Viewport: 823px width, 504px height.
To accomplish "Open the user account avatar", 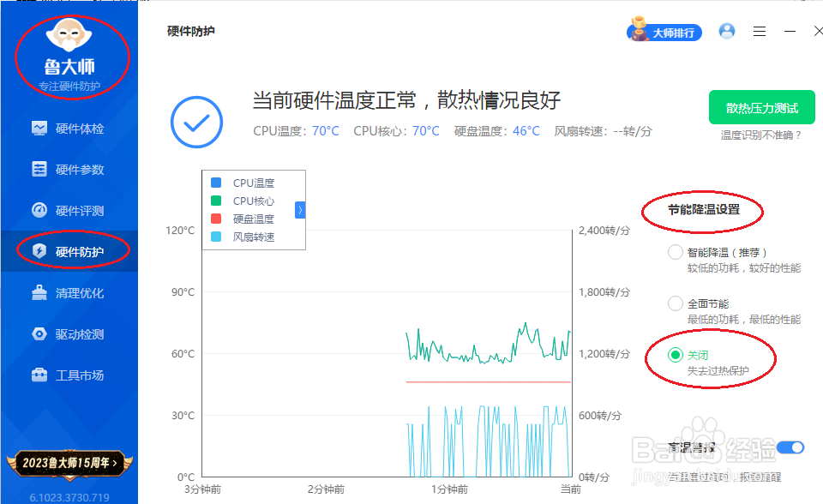I will (x=727, y=31).
